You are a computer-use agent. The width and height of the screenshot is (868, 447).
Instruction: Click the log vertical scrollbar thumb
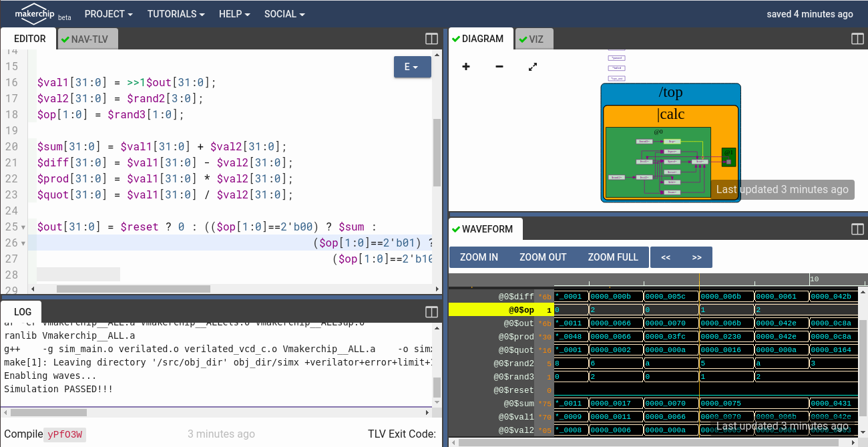(x=437, y=388)
